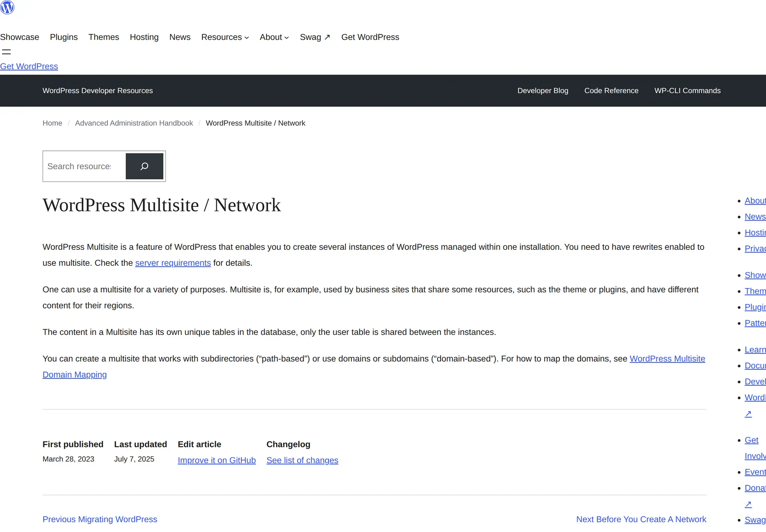
Task: Expand the Resources dropdown in top navigation
Action: pyautogui.click(x=225, y=37)
